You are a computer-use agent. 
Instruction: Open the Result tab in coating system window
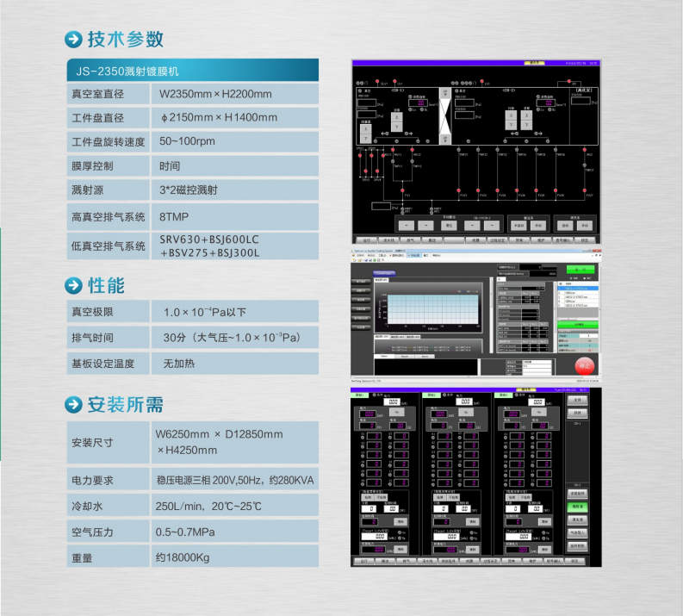(405, 357)
